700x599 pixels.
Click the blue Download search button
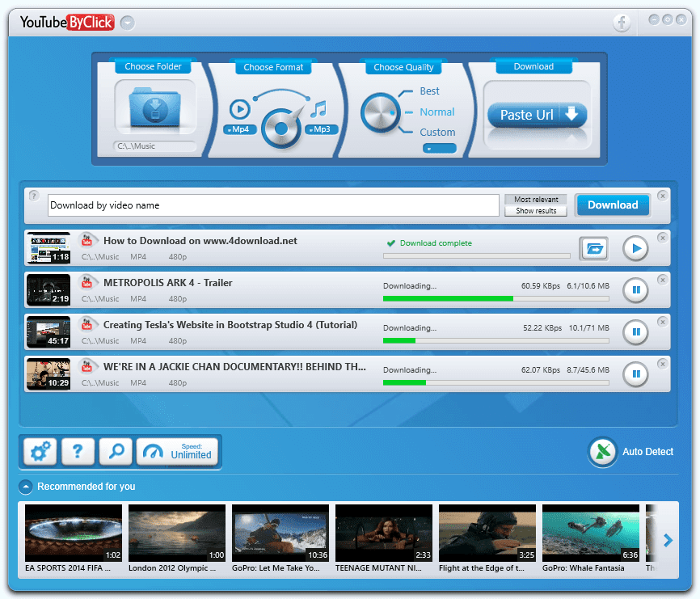(x=613, y=205)
